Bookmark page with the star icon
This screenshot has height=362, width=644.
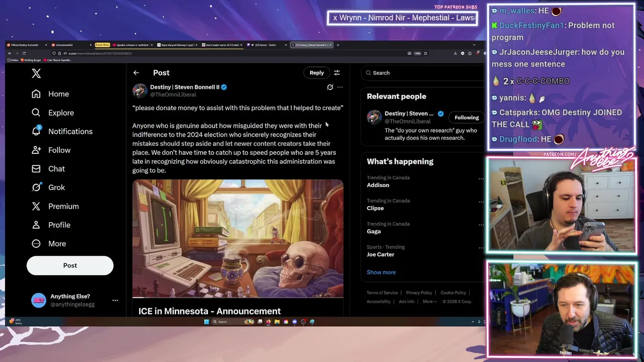coord(426,53)
